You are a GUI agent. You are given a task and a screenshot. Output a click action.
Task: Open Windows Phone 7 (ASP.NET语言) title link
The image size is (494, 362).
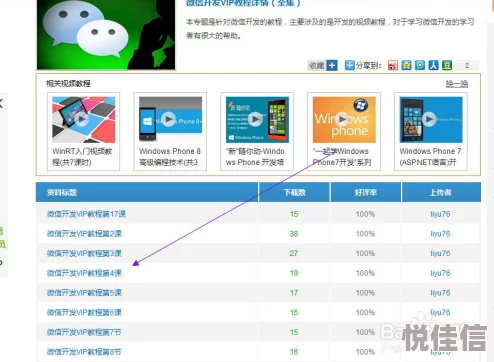pos(430,157)
